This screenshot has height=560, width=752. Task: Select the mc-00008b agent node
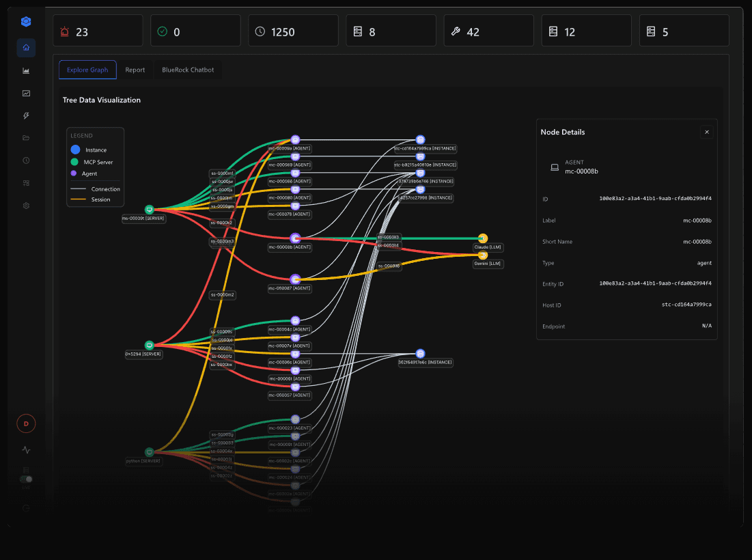click(296, 238)
